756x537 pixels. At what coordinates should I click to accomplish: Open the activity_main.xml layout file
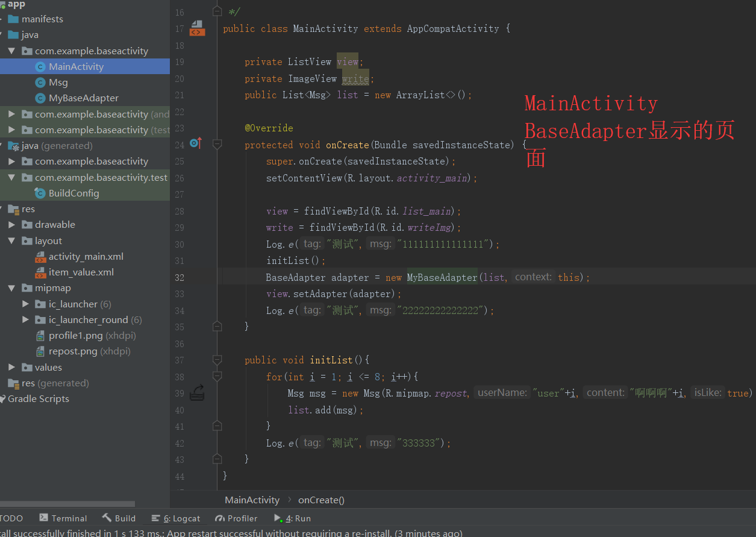pyautogui.click(x=86, y=256)
